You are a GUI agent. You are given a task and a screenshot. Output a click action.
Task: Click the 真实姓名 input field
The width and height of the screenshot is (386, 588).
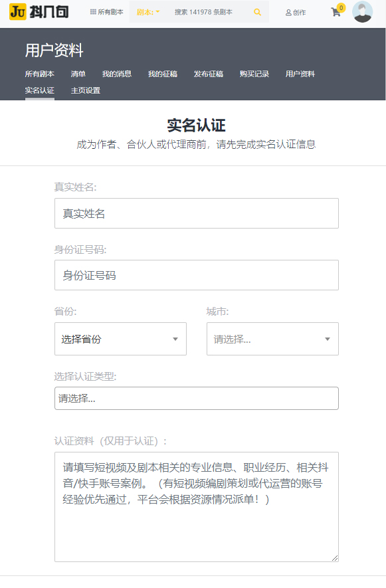click(197, 213)
